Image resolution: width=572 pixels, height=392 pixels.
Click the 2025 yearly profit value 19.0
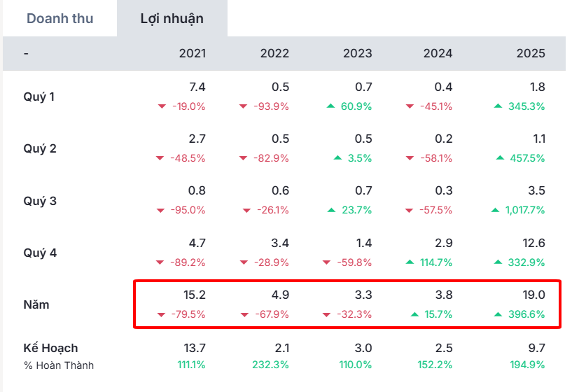tap(532, 295)
